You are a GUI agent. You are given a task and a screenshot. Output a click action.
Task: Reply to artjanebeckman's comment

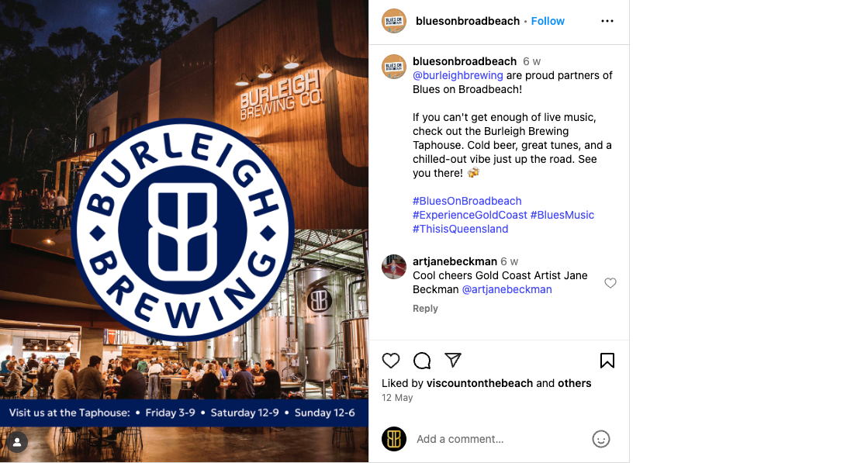pyautogui.click(x=425, y=309)
